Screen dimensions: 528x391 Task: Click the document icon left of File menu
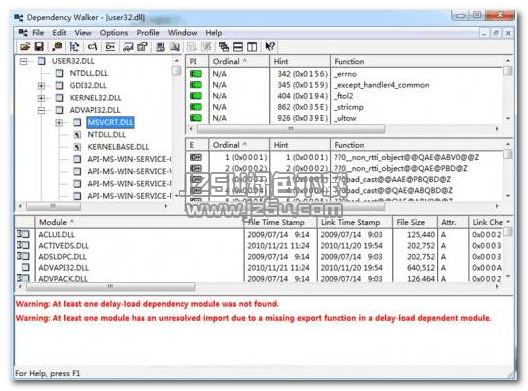23,33
